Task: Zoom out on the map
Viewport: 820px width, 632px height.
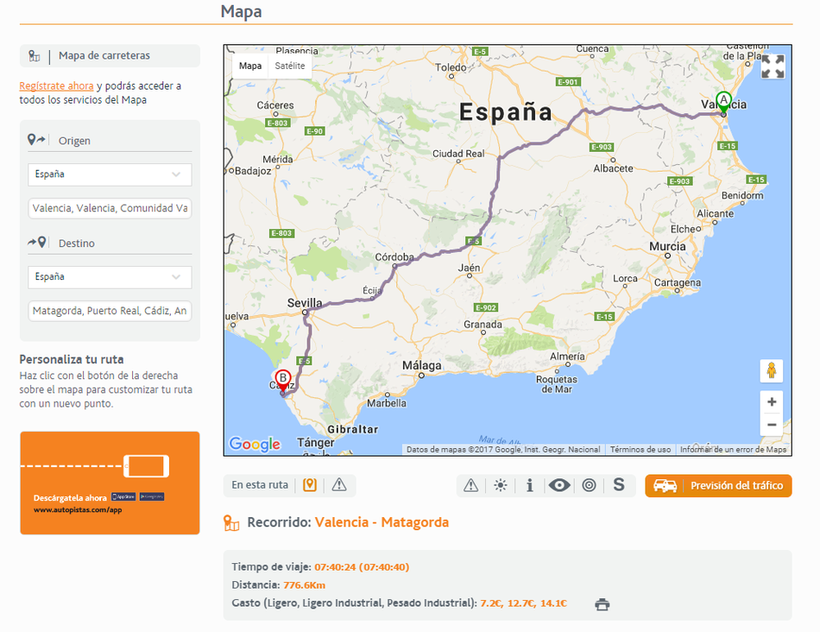Action: tap(771, 425)
